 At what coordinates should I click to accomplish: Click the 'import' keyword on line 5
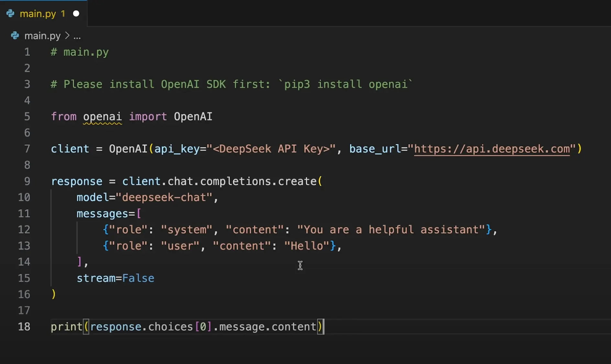(148, 117)
